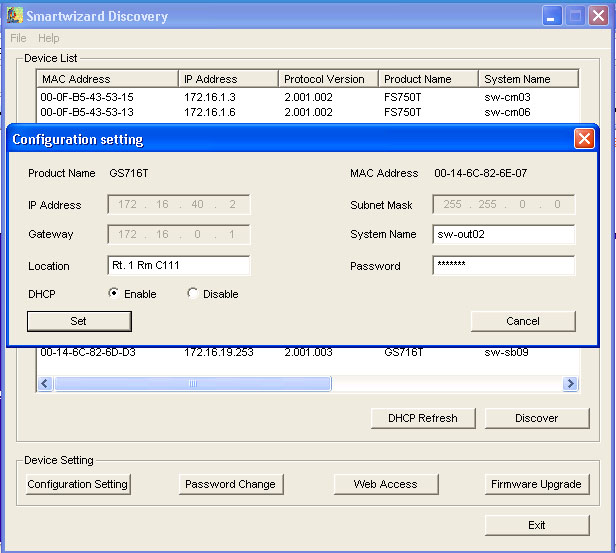616x553 pixels.
Task: Click the Web Access button
Action: pyautogui.click(x=386, y=484)
